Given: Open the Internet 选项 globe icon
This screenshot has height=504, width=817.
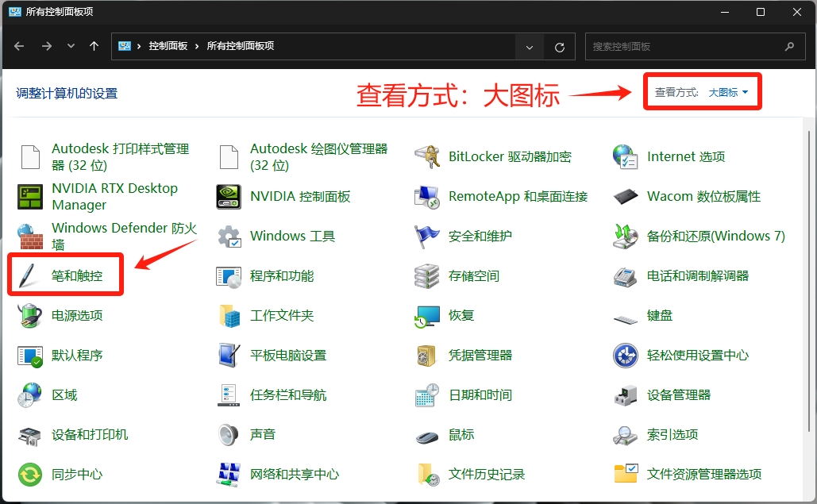Looking at the screenshot, I should point(626,156).
